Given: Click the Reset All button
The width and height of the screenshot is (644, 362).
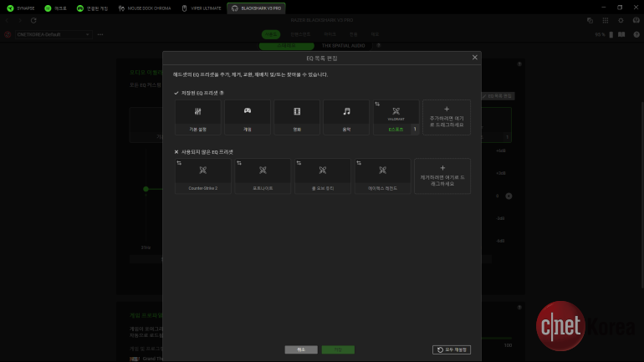Looking at the screenshot, I should pyautogui.click(x=452, y=349).
